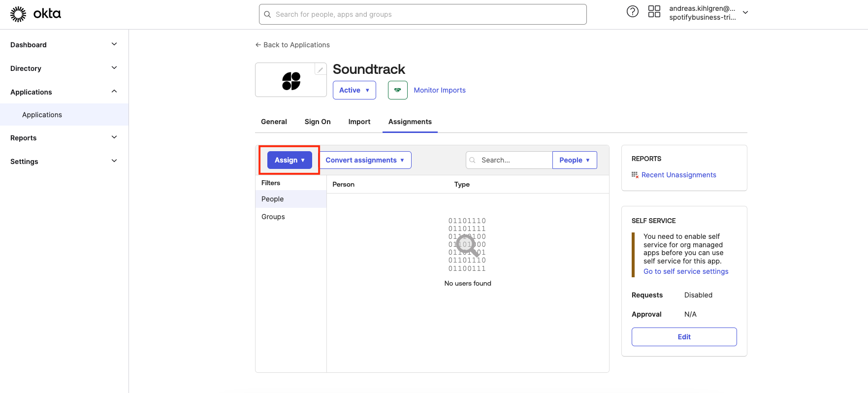868x393 pixels.
Task: Go to self service settings link
Action: click(x=686, y=271)
